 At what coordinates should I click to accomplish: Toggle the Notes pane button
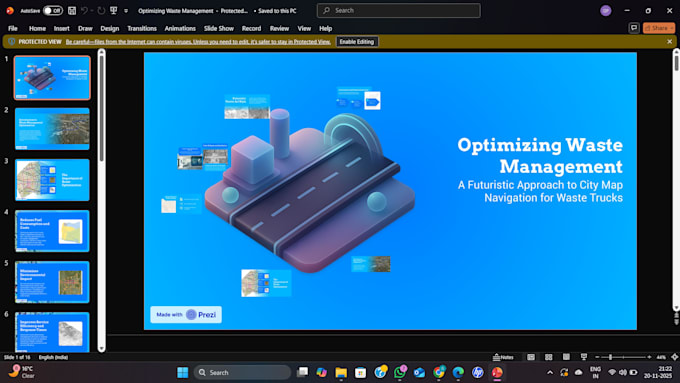coord(503,357)
